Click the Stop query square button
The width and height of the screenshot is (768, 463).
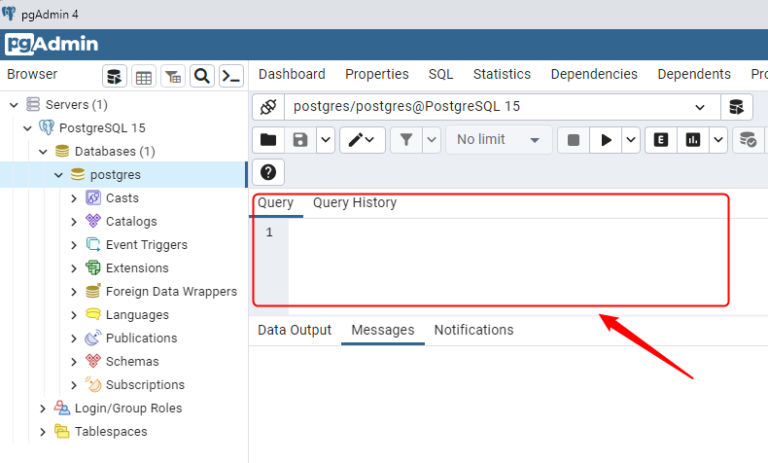573,140
